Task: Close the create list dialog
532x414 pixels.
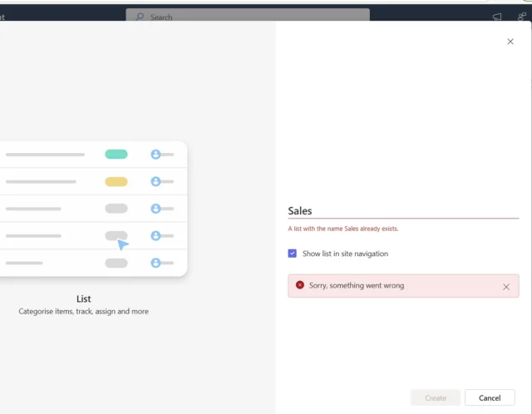Action: pyautogui.click(x=510, y=42)
